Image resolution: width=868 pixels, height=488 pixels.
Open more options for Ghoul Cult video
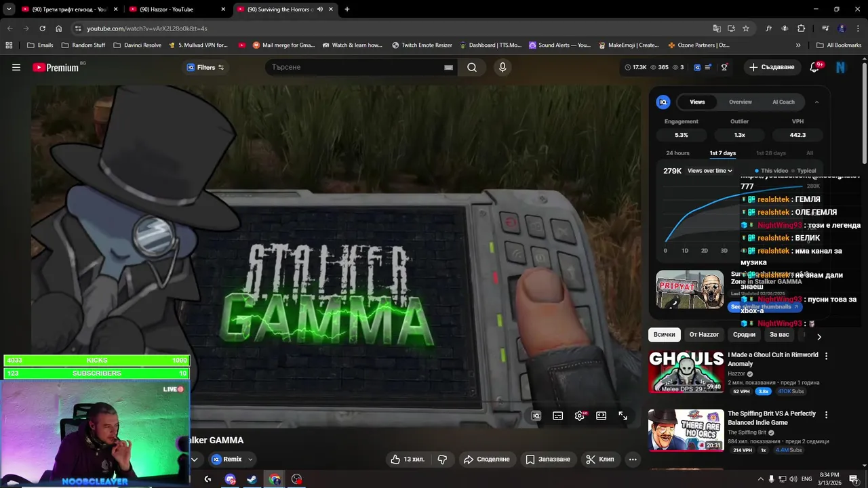point(826,356)
